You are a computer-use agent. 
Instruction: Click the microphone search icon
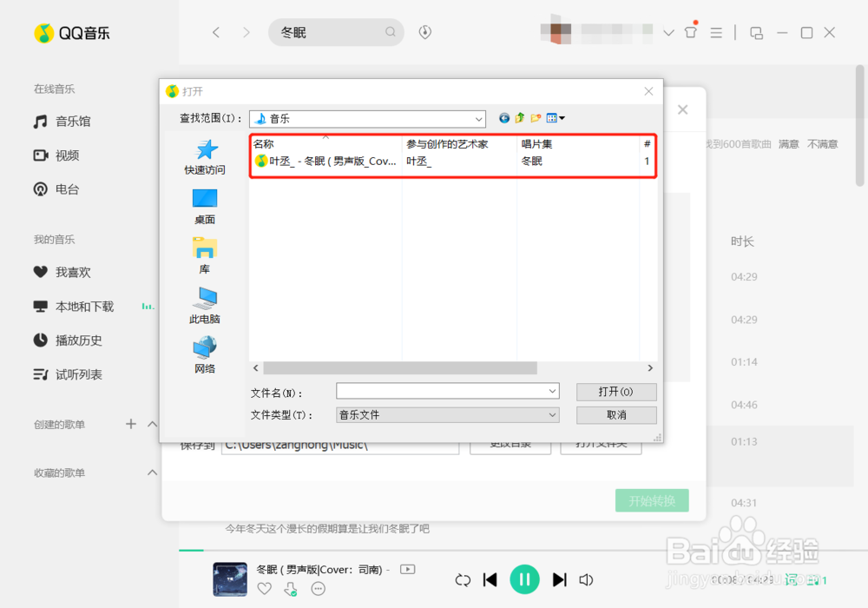click(x=425, y=32)
